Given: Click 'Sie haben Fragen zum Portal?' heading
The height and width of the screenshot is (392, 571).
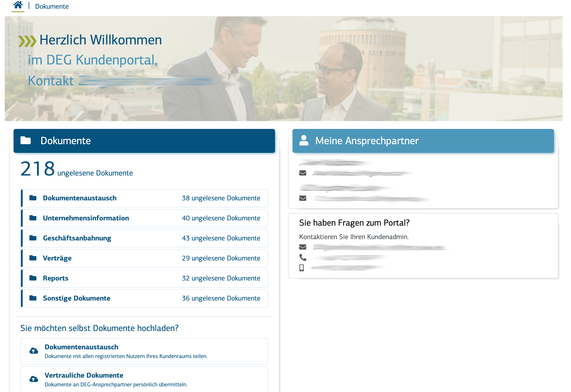Looking at the screenshot, I should 354,223.
